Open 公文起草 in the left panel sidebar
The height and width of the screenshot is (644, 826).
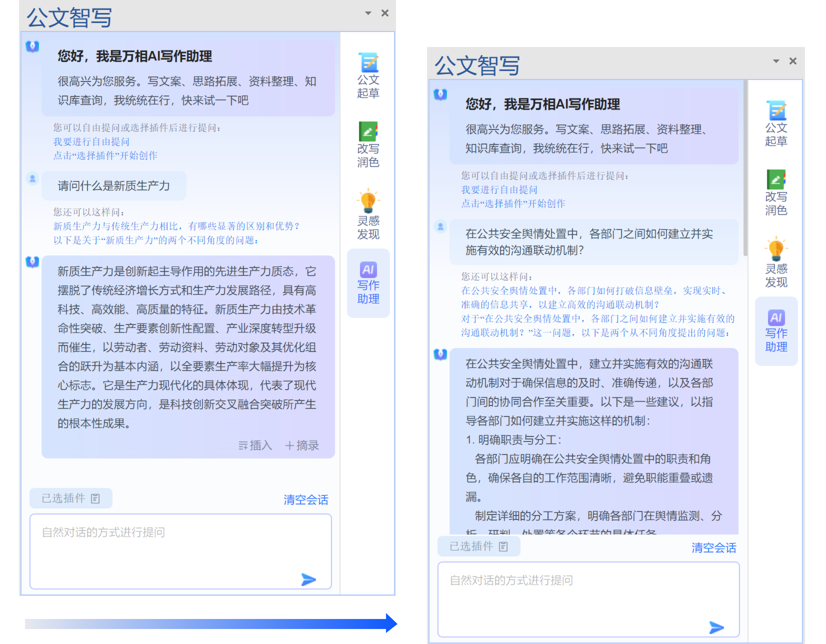(x=368, y=76)
